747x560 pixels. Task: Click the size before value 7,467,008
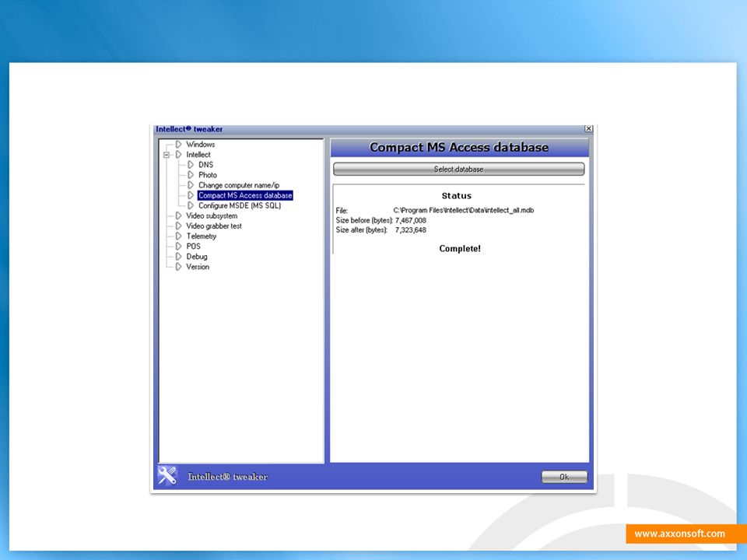pos(411,220)
